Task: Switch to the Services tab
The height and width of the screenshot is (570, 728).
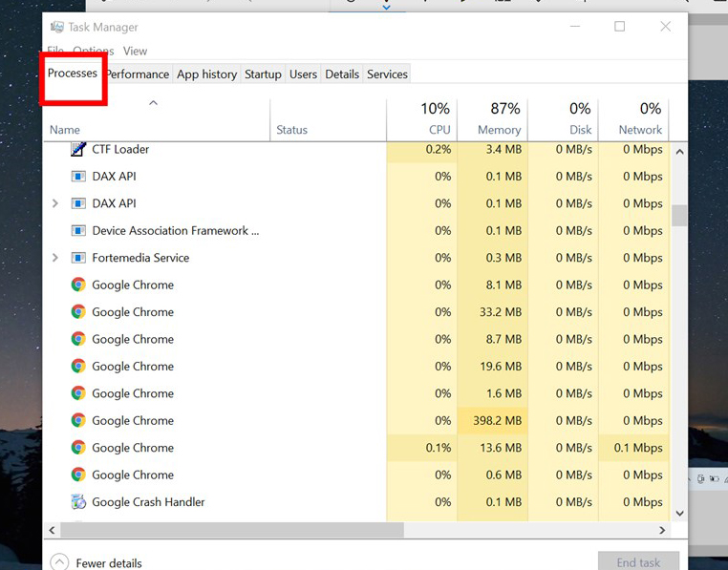Action: 387,74
